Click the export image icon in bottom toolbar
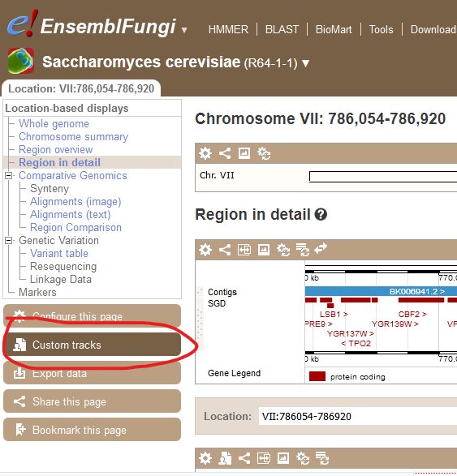The image size is (457, 476). pos(283,458)
